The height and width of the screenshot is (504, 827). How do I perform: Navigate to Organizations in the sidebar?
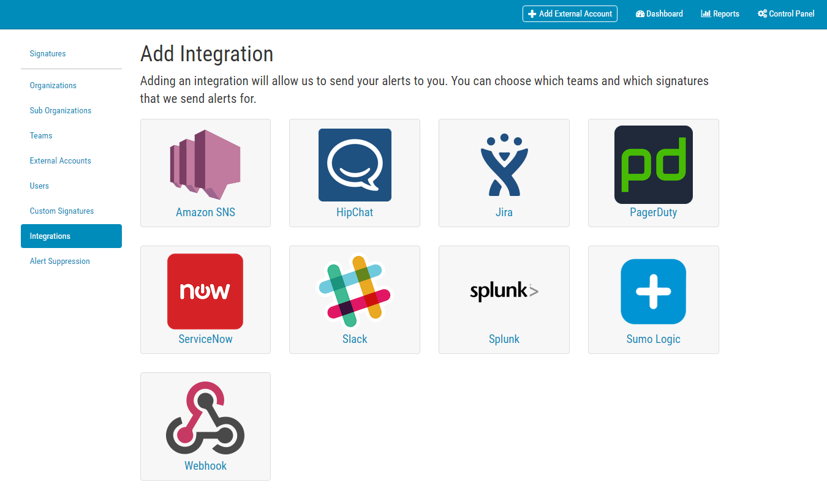pos(53,86)
